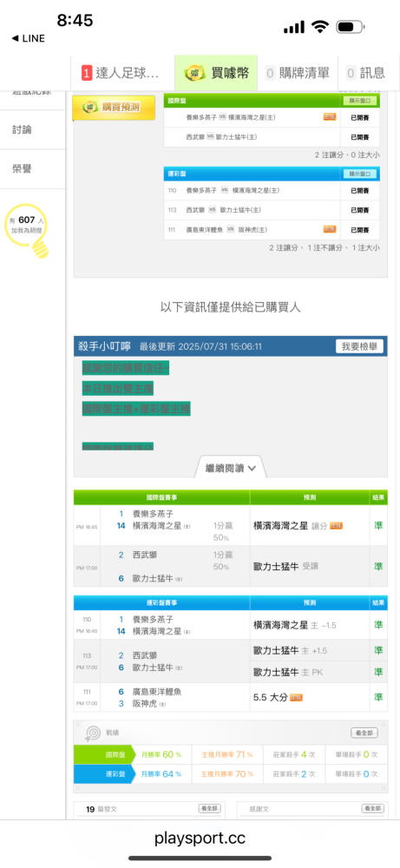Click 已開賽 on game 113 row
The width and height of the screenshot is (400, 868).
pyautogui.click(x=359, y=210)
